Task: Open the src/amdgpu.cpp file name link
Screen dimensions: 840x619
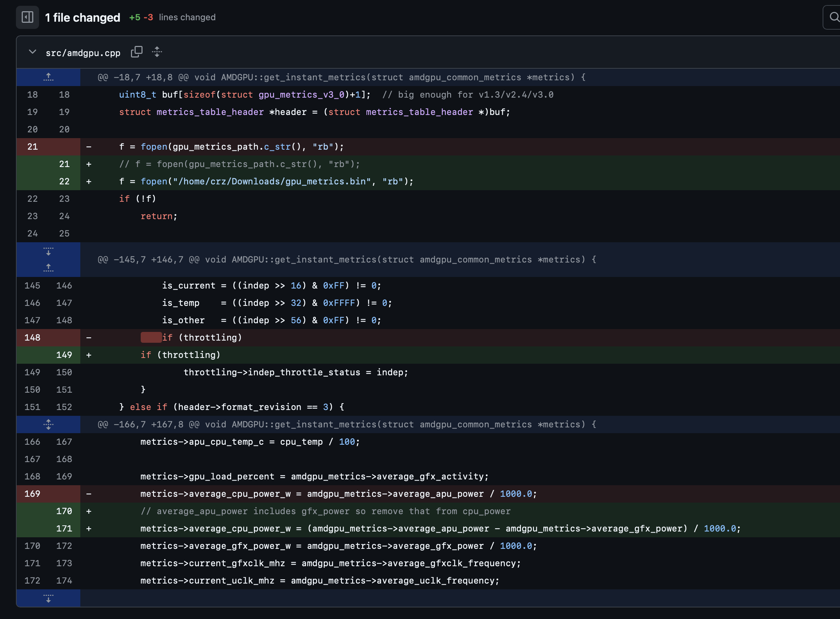Action: (83, 53)
